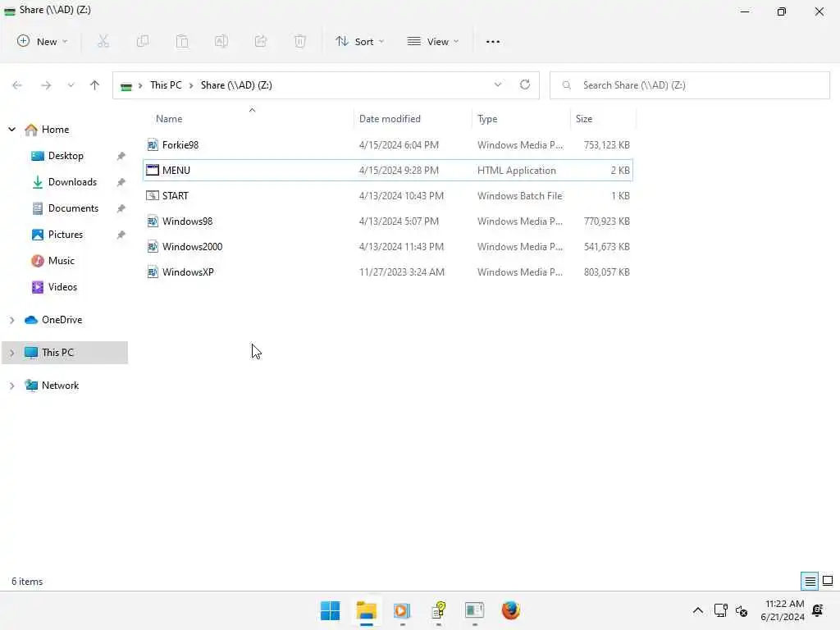
Task: Open Videos in the navigation pane
Action: point(62,287)
